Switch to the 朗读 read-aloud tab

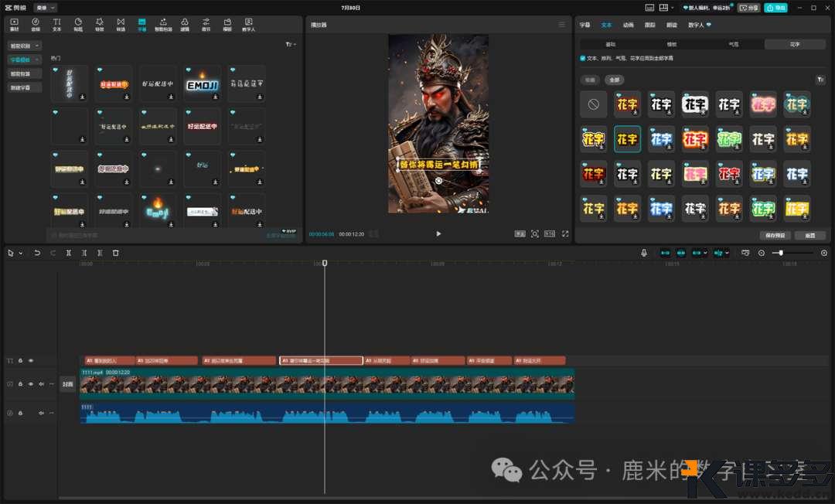coord(672,25)
